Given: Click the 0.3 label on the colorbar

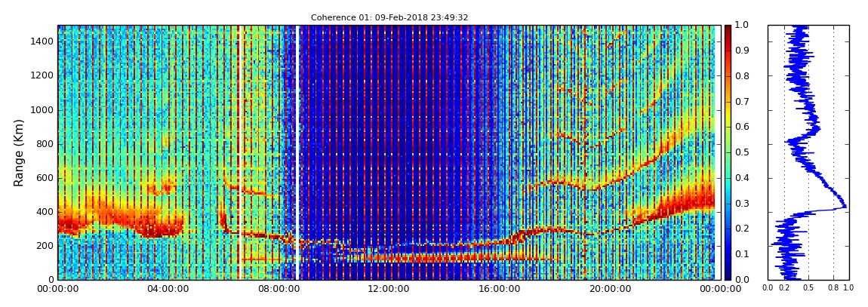Looking at the screenshot, I should 741,204.
